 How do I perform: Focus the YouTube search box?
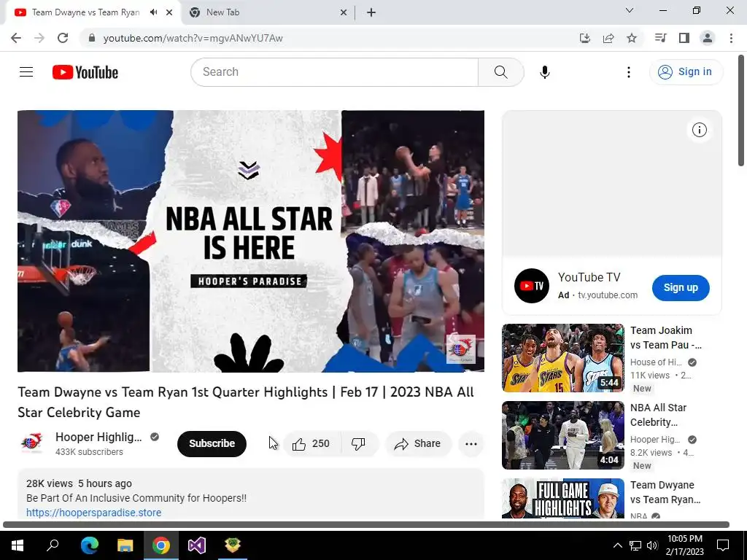pyautogui.click(x=334, y=72)
